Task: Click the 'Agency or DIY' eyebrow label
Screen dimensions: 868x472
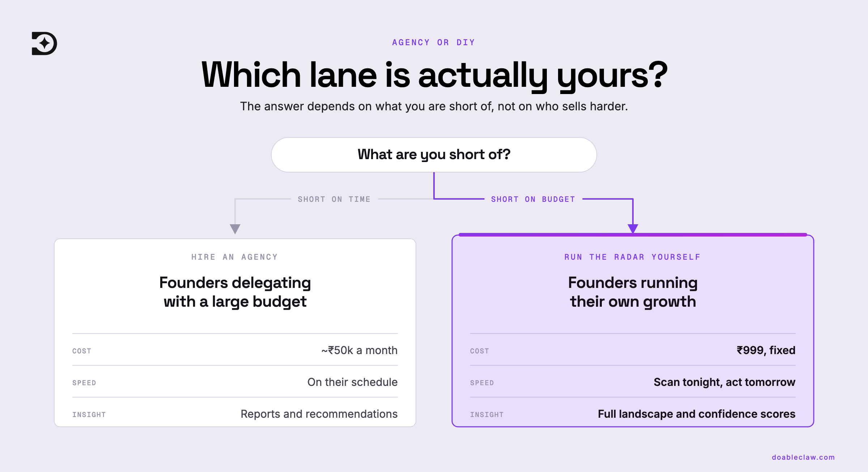Action: (x=434, y=42)
